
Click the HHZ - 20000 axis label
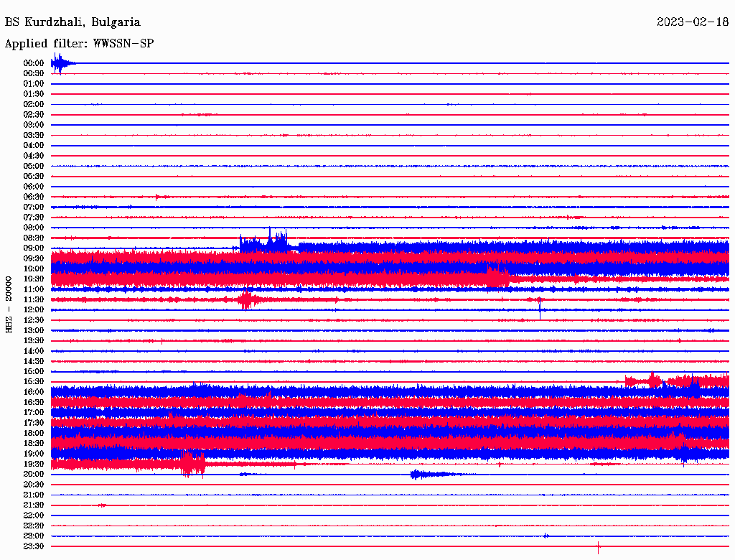tap(9, 305)
